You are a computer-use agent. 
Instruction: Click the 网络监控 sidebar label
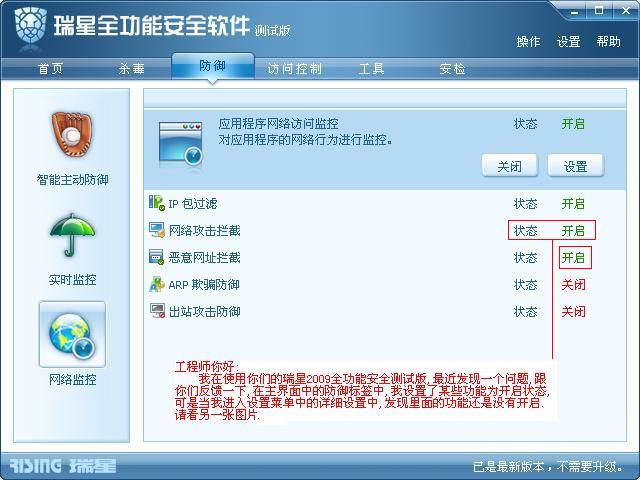point(72,380)
